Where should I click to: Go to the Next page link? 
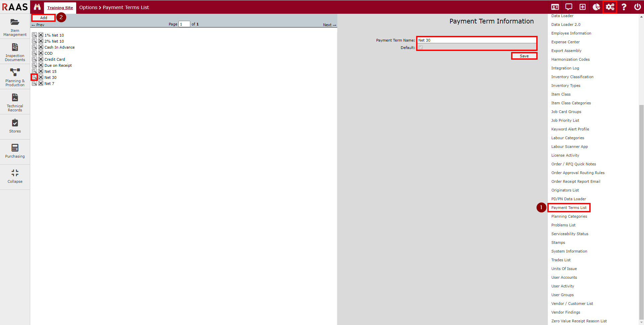[329, 25]
